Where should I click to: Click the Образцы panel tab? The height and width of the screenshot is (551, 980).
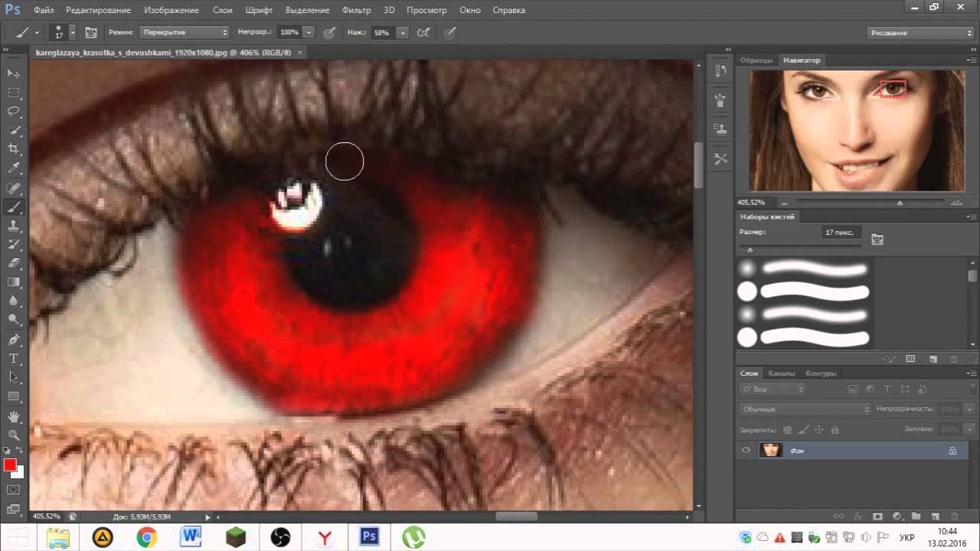[756, 60]
